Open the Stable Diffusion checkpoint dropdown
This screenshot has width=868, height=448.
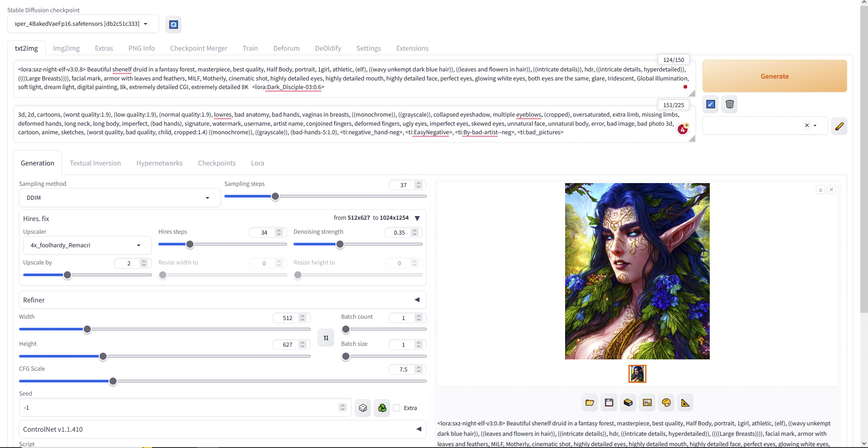pyautogui.click(x=83, y=24)
